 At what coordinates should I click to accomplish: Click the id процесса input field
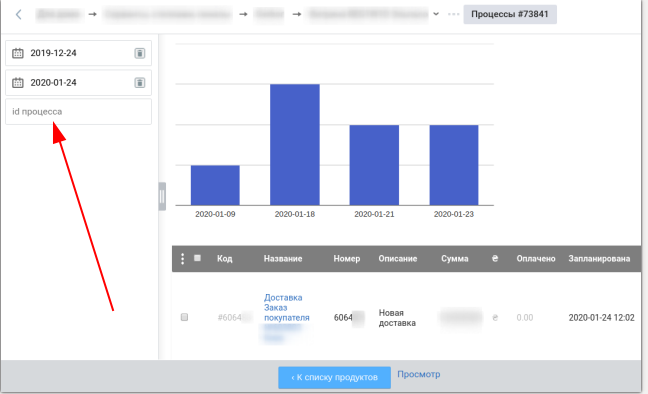(x=79, y=112)
